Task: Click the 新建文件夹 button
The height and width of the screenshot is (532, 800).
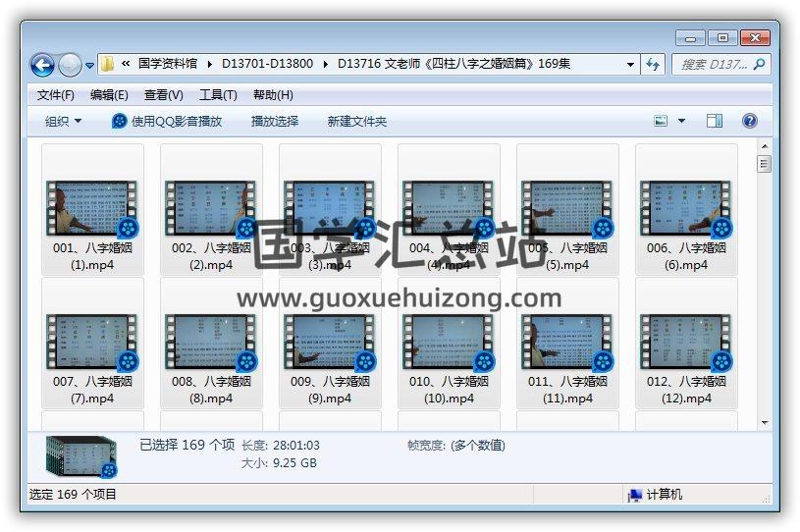Action: click(357, 121)
